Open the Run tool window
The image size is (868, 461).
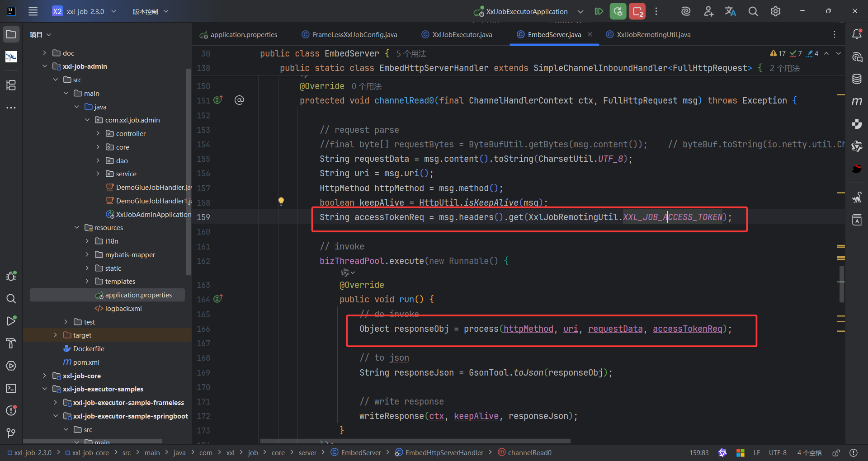click(11, 321)
